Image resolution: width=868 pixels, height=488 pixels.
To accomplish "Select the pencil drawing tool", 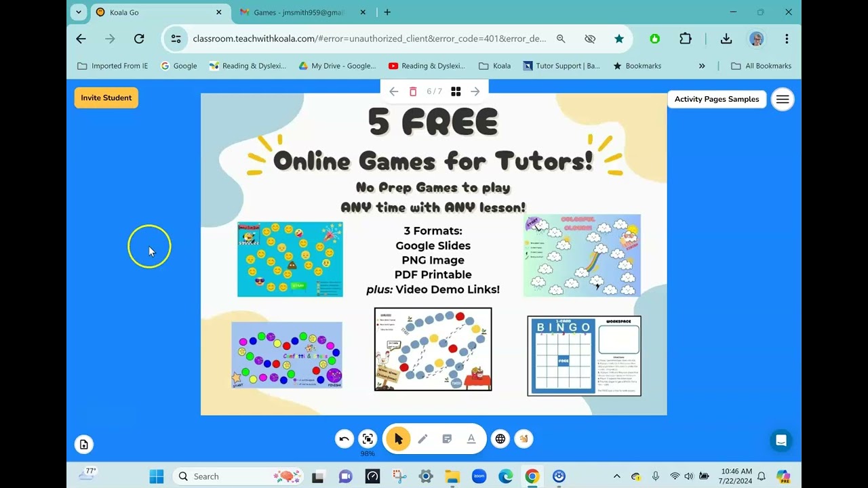I will click(x=422, y=439).
